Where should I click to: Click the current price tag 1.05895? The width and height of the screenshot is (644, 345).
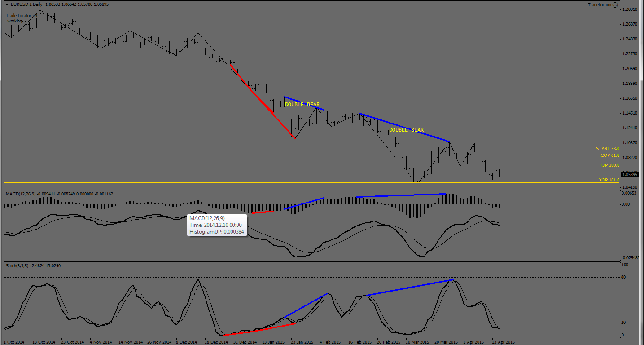pyautogui.click(x=630, y=174)
